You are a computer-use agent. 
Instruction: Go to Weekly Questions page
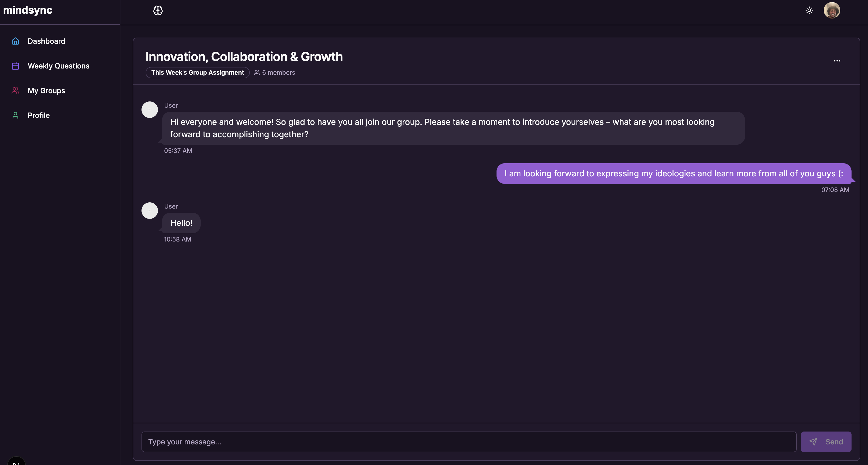[x=59, y=66]
